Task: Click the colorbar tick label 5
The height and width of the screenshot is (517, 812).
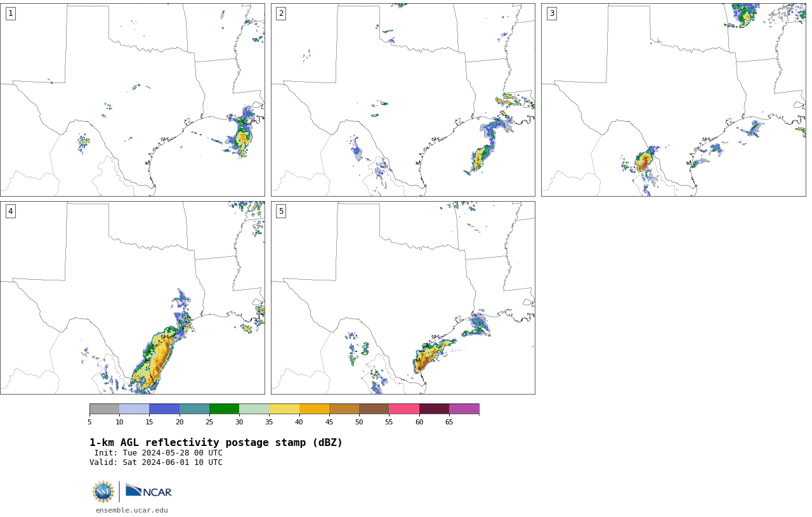Action: pos(89,422)
